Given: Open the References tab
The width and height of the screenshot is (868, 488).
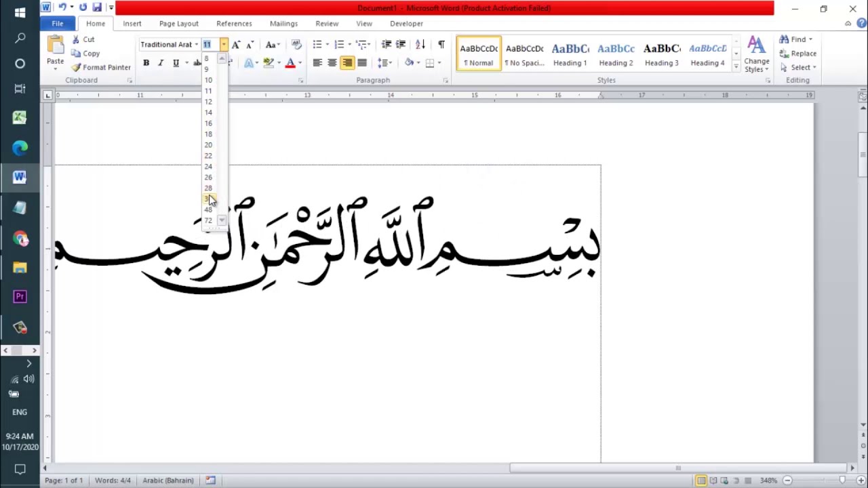Looking at the screenshot, I should pos(234,24).
